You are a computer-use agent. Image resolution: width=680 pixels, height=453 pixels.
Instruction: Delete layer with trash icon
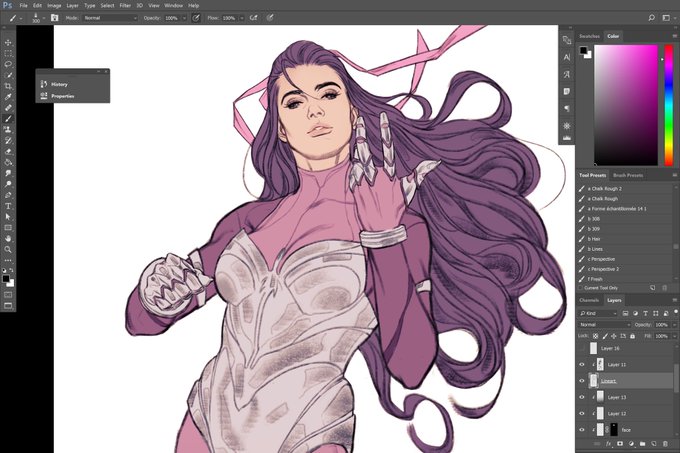(x=665, y=444)
